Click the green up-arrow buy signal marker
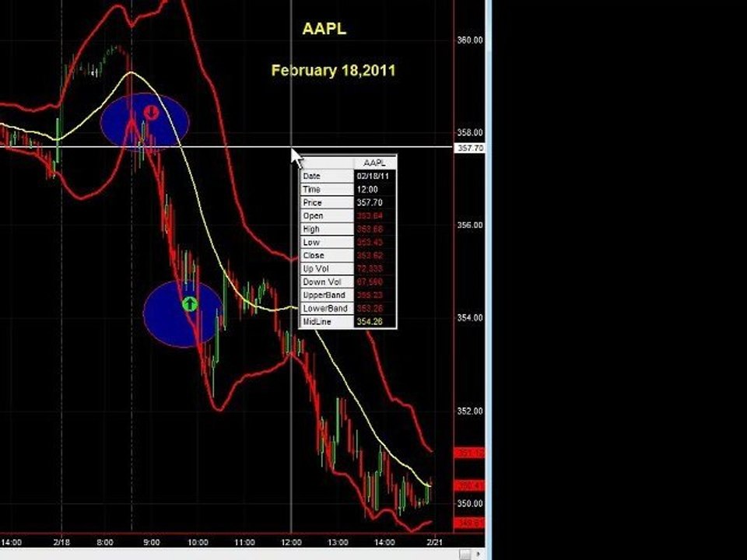This screenshot has height=560, width=747. pyautogui.click(x=190, y=304)
